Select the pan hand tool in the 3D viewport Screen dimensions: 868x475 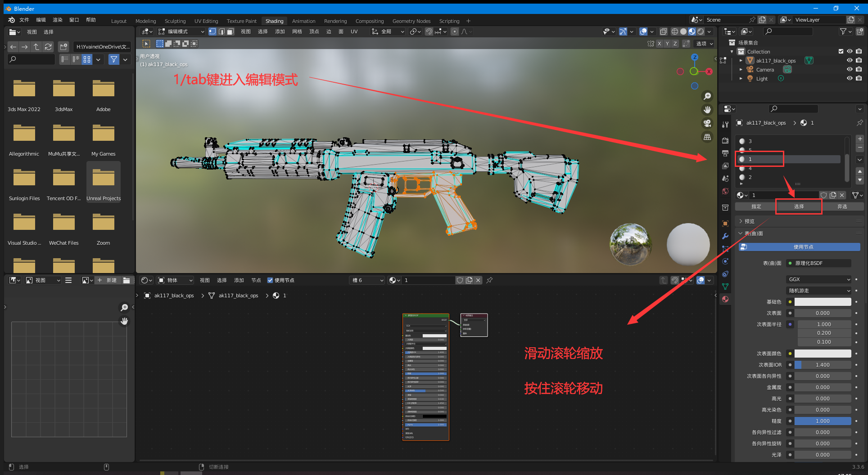(707, 110)
